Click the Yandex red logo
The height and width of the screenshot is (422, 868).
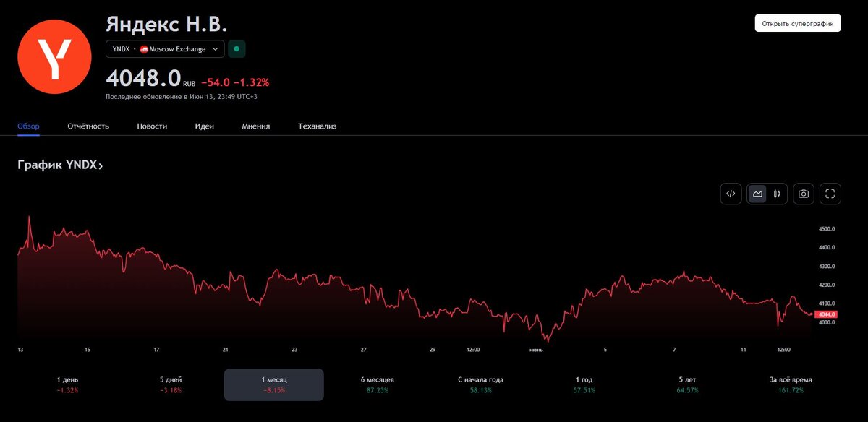pos(54,56)
